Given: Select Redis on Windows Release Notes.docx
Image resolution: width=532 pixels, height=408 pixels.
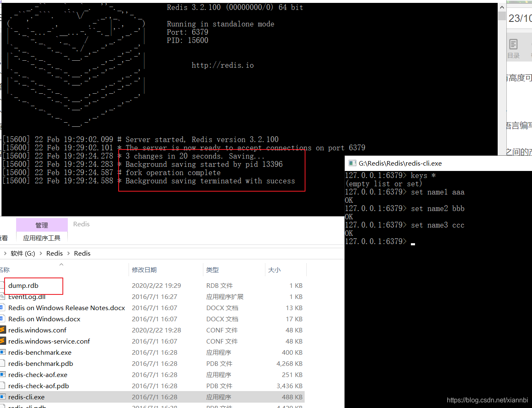Looking at the screenshot, I should 67,308.
